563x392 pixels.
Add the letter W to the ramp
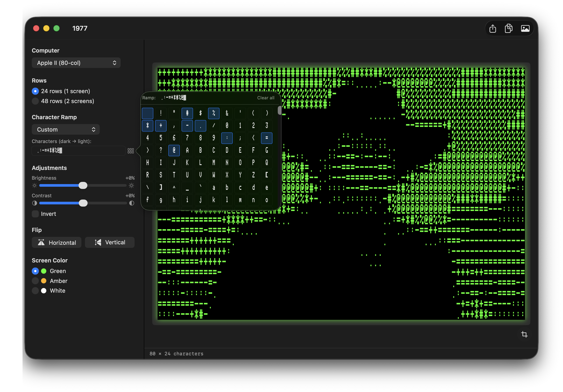click(214, 175)
